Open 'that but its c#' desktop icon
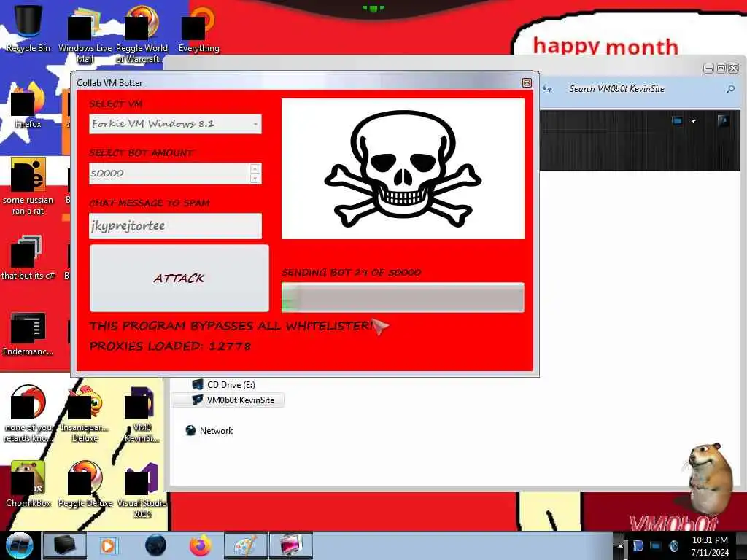The height and width of the screenshot is (560, 747). point(28,257)
